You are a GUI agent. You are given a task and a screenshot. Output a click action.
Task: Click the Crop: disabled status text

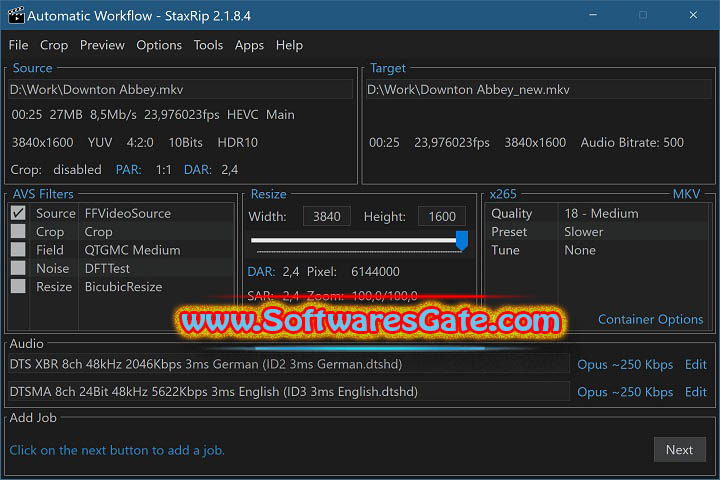pyautogui.click(x=56, y=169)
